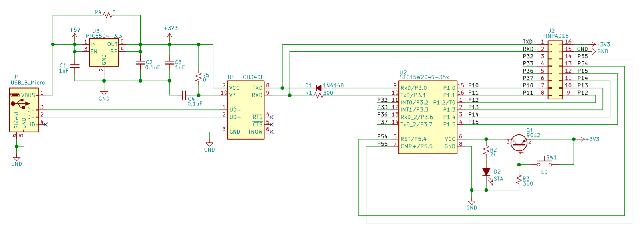Select diode D1 1N4148 symbol

pyautogui.click(x=319, y=88)
